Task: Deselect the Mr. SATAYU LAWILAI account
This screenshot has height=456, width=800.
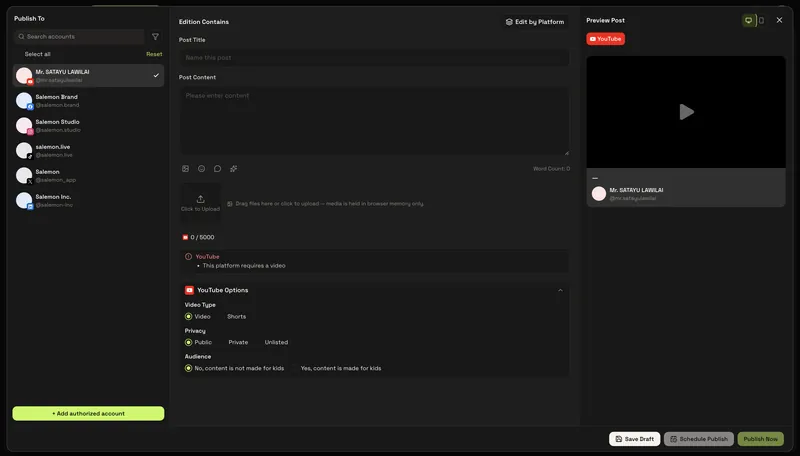Action: click(x=88, y=75)
